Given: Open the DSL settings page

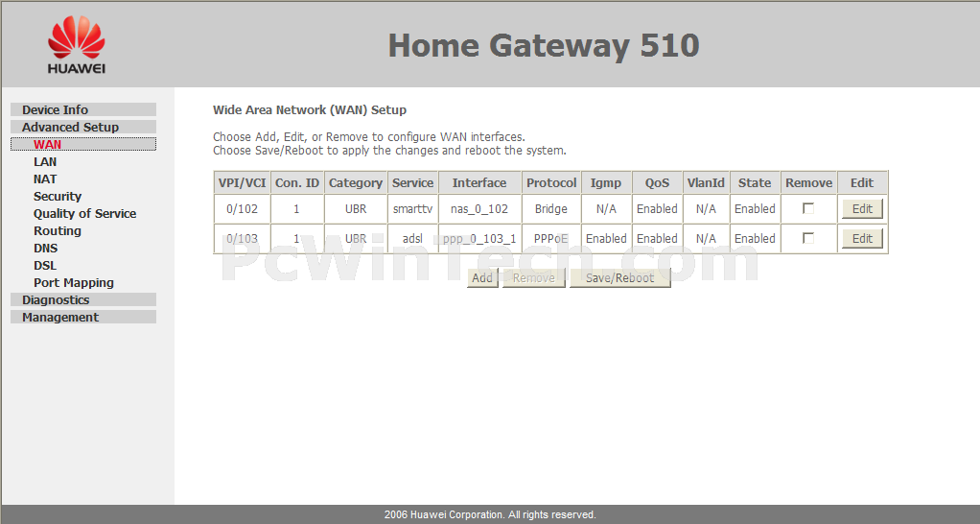Looking at the screenshot, I should tap(45, 266).
